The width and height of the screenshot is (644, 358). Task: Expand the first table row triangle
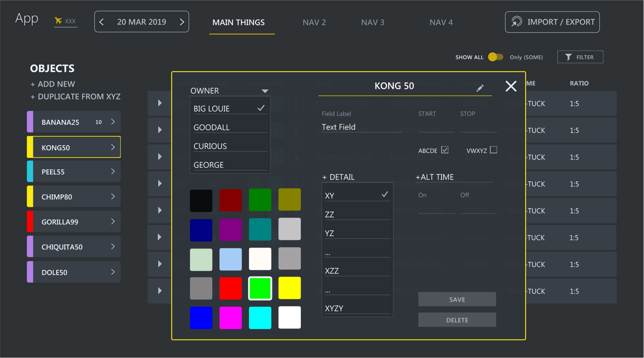(x=160, y=103)
